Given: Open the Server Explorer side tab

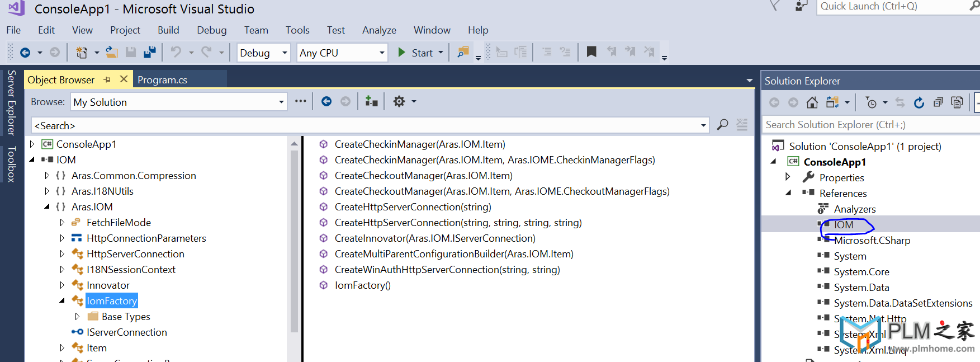Looking at the screenshot, I should [x=11, y=102].
